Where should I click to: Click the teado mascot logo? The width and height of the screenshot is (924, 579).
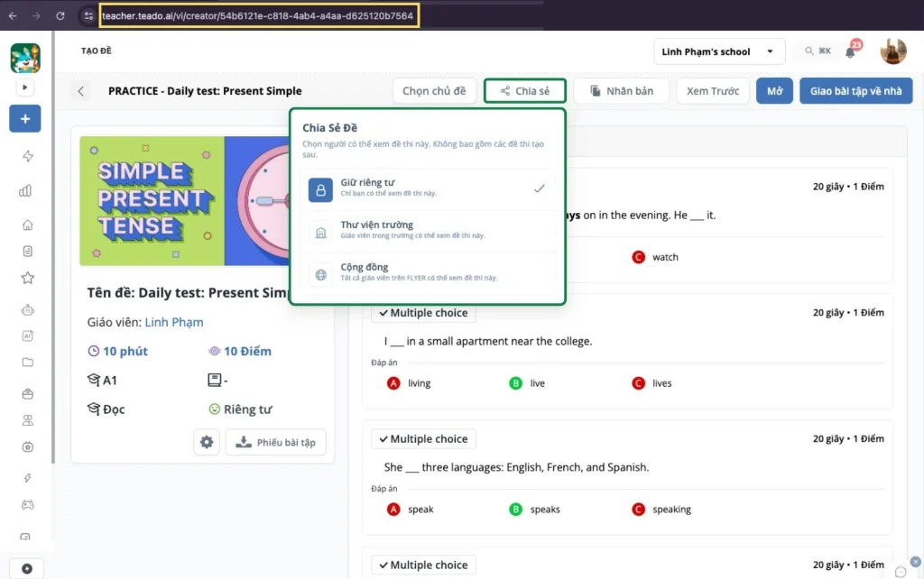(x=24, y=58)
